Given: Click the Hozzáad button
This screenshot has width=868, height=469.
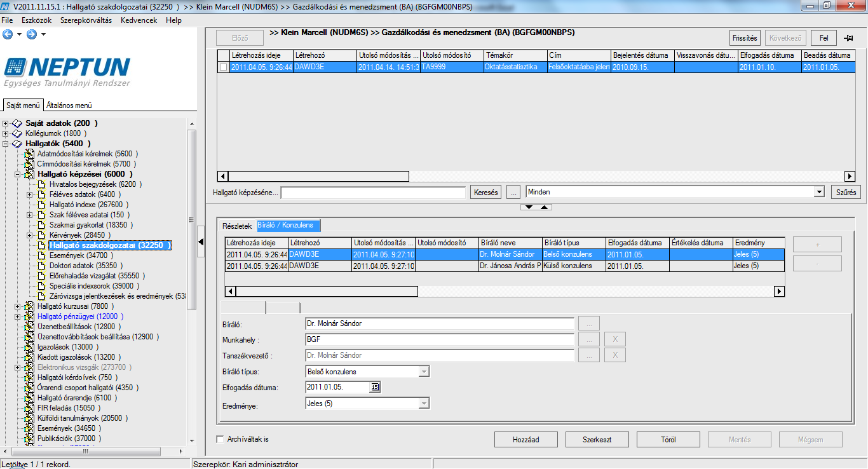Looking at the screenshot, I should (526, 439).
